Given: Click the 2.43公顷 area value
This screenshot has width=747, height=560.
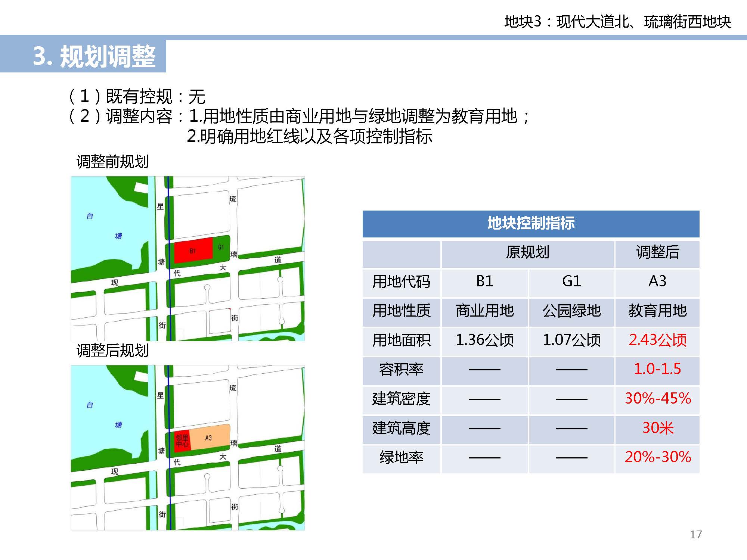Looking at the screenshot, I should pyautogui.click(x=657, y=340).
